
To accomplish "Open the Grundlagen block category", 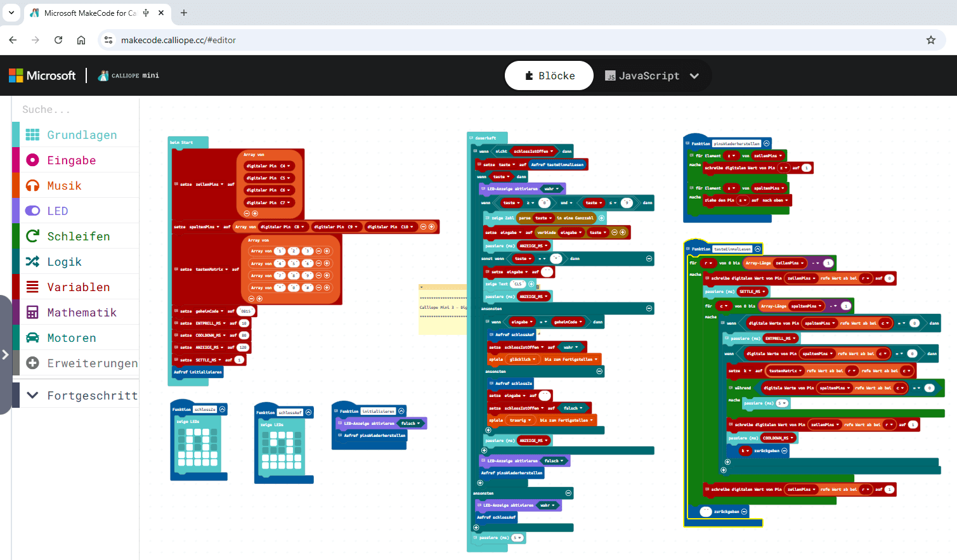I will [x=81, y=135].
